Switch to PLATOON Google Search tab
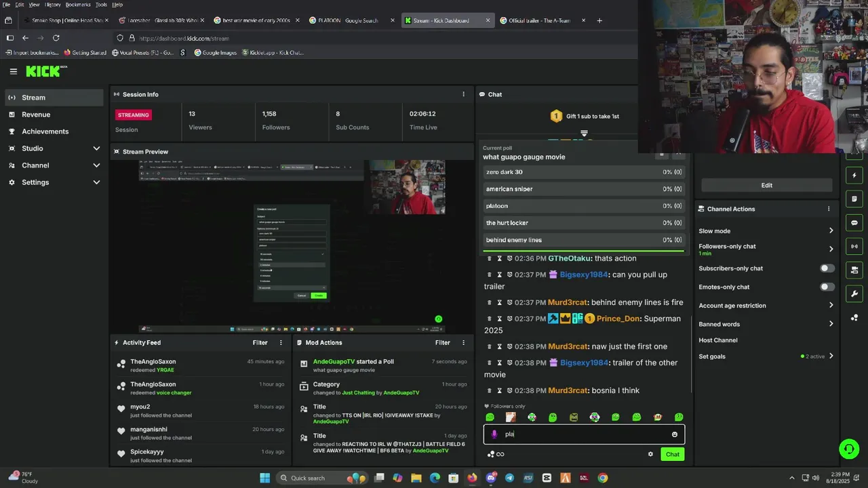868x488 pixels. coord(351,20)
